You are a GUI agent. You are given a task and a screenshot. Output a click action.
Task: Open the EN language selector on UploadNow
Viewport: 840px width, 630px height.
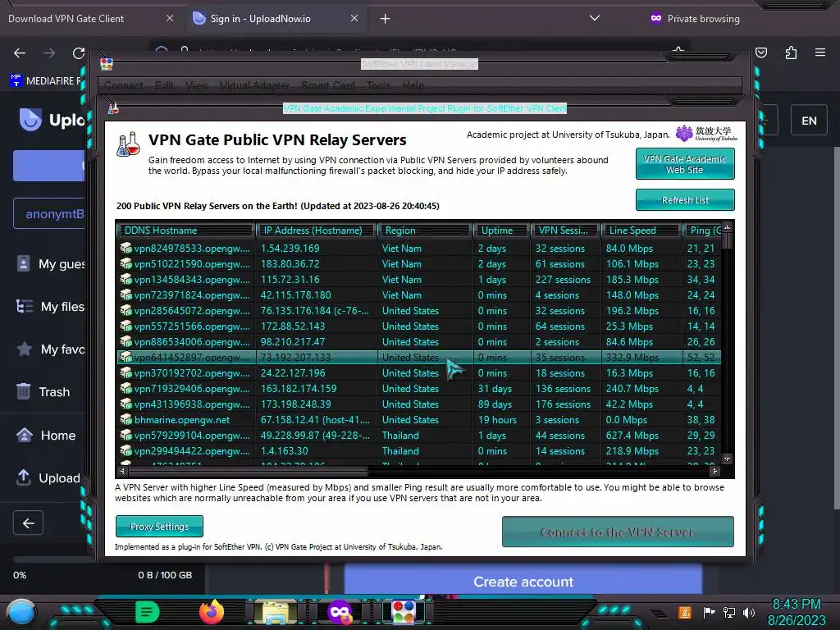tap(809, 121)
